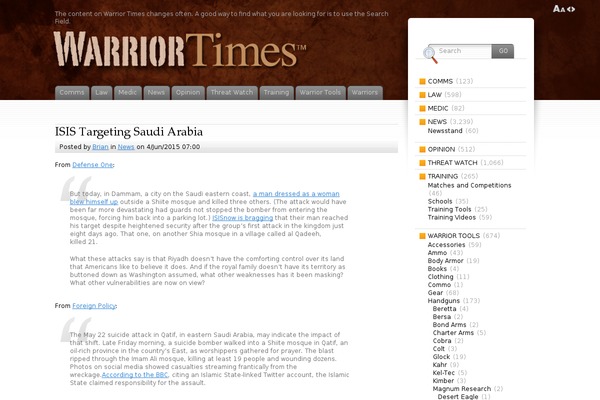Open Books subcategory

[x=437, y=269]
